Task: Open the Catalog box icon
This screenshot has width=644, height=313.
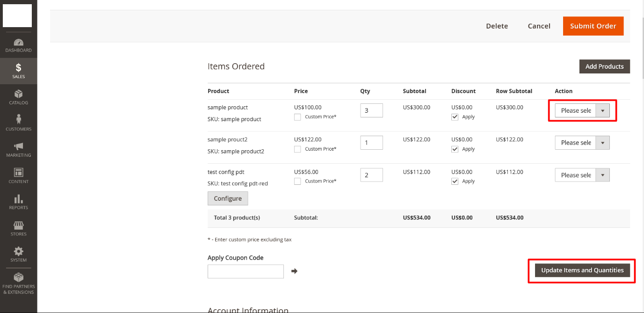Action: coord(19,95)
